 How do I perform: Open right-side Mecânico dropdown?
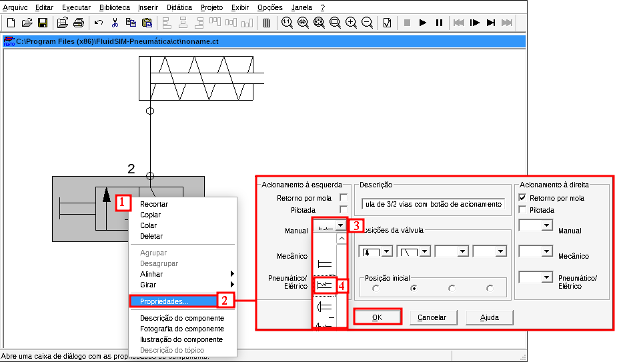coord(546,251)
